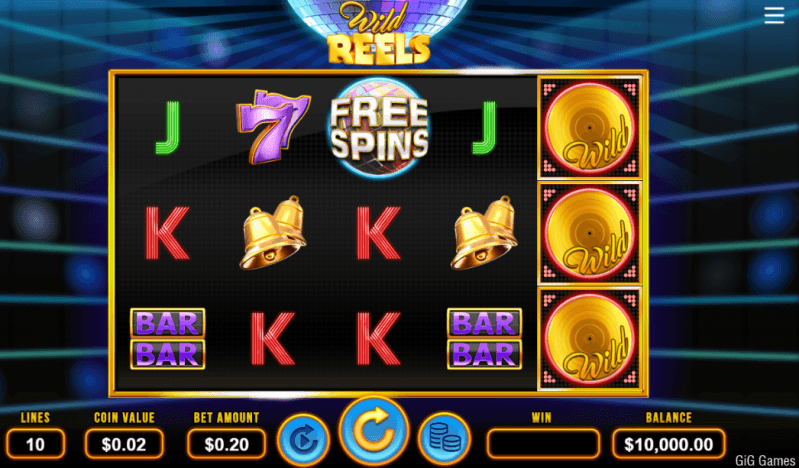Click the Lines value box showing 10

click(x=35, y=444)
